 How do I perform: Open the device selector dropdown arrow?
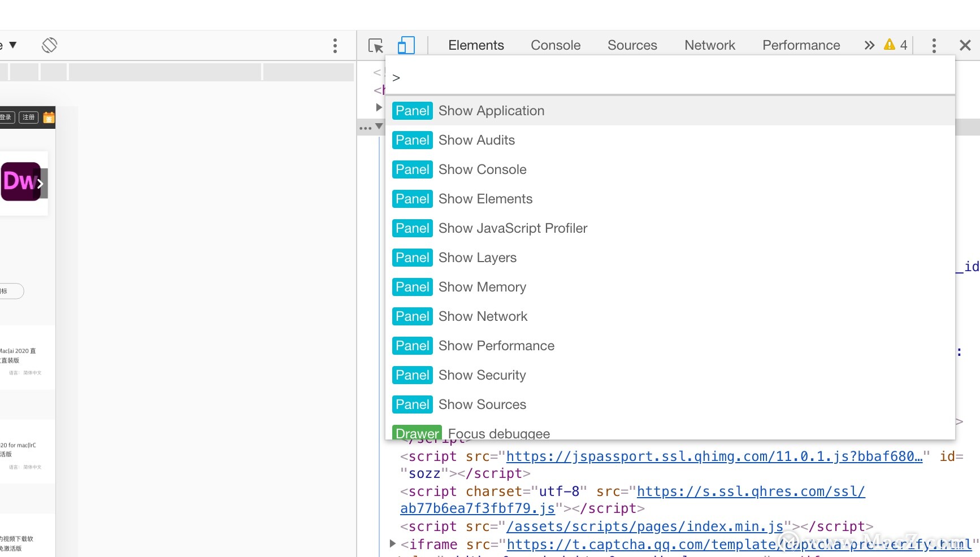click(x=13, y=45)
